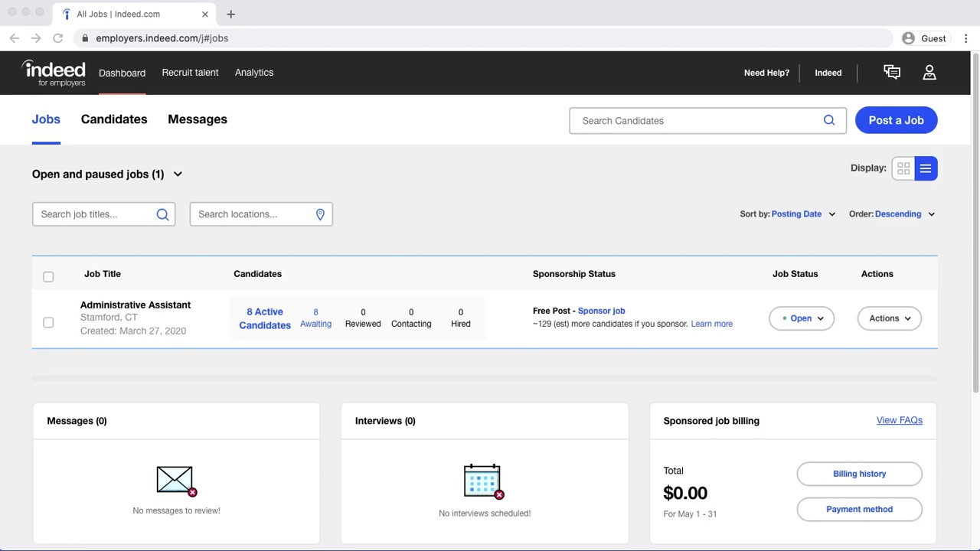Click the location pin icon
Screen dimensions: 980x551
click(x=320, y=214)
